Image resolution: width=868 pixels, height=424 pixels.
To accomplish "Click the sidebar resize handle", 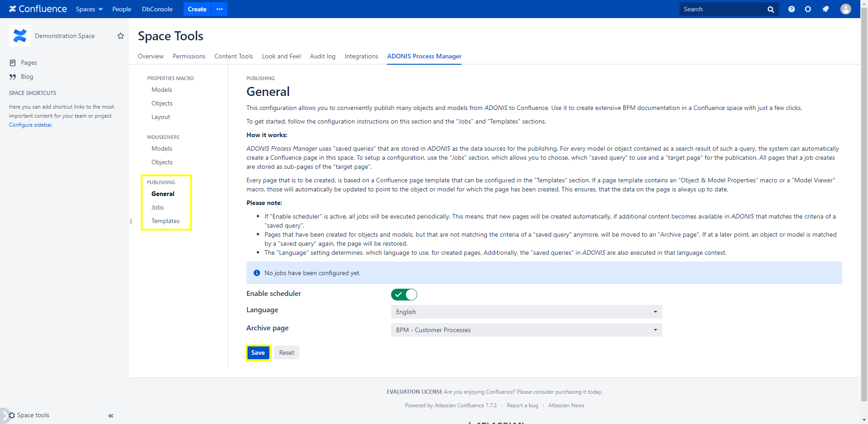I will (x=131, y=221).
